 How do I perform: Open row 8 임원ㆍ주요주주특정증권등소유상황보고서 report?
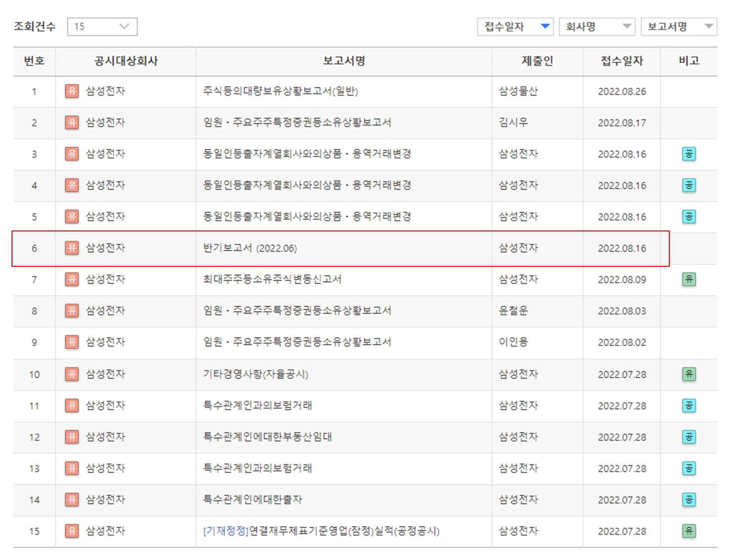[x=297, y=311]
